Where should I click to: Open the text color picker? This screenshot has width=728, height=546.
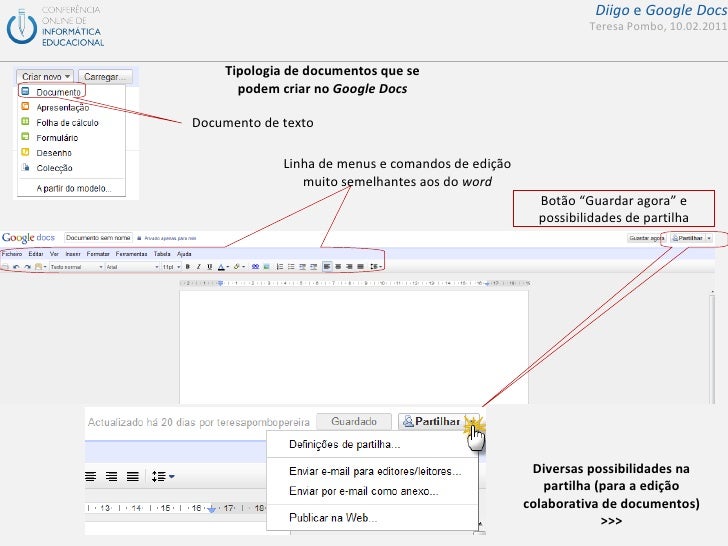(223, 266)
